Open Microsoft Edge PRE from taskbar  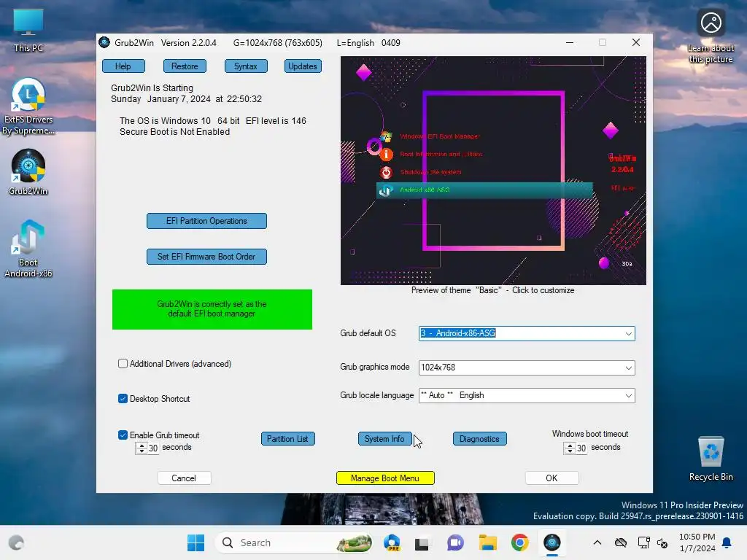(392, 542)
